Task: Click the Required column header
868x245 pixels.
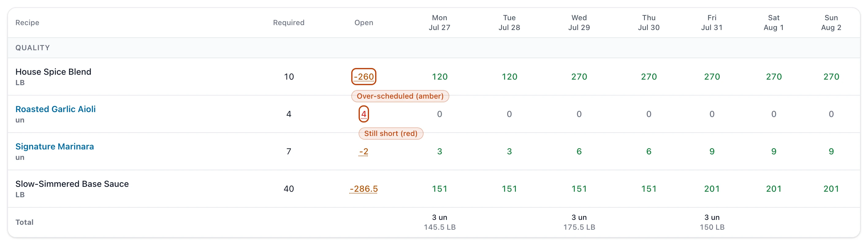Action: click(x=288, y=23)
